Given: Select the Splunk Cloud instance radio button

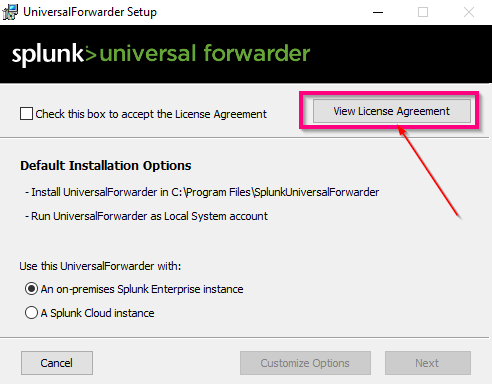Looking at the screenshot, I should tap(31, 313).
